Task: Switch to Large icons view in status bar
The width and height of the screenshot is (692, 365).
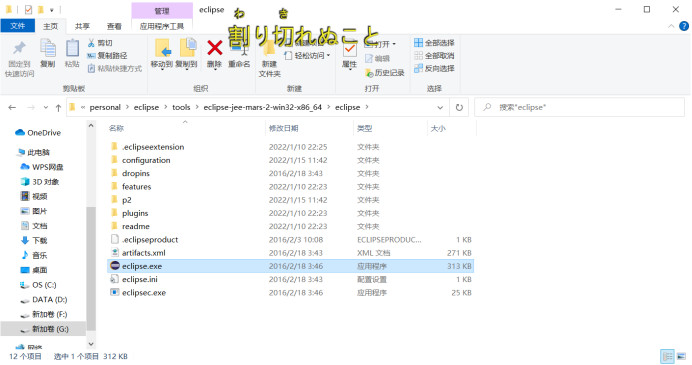Action: (681, 356)
